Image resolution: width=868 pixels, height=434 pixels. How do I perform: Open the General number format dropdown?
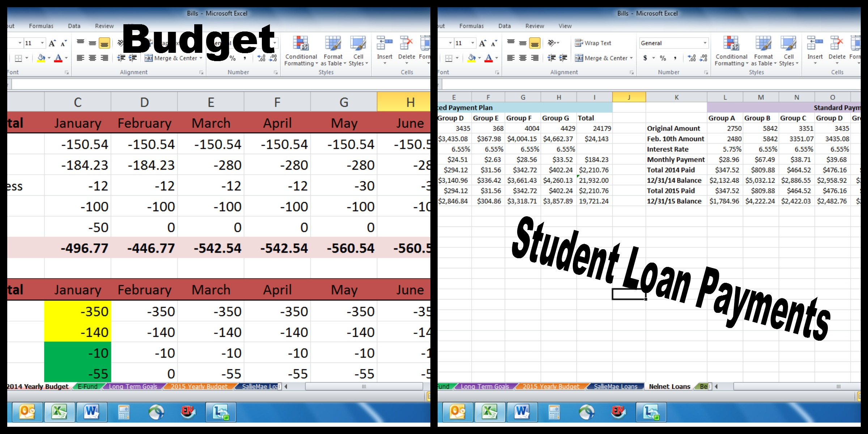tap(705, 43)
